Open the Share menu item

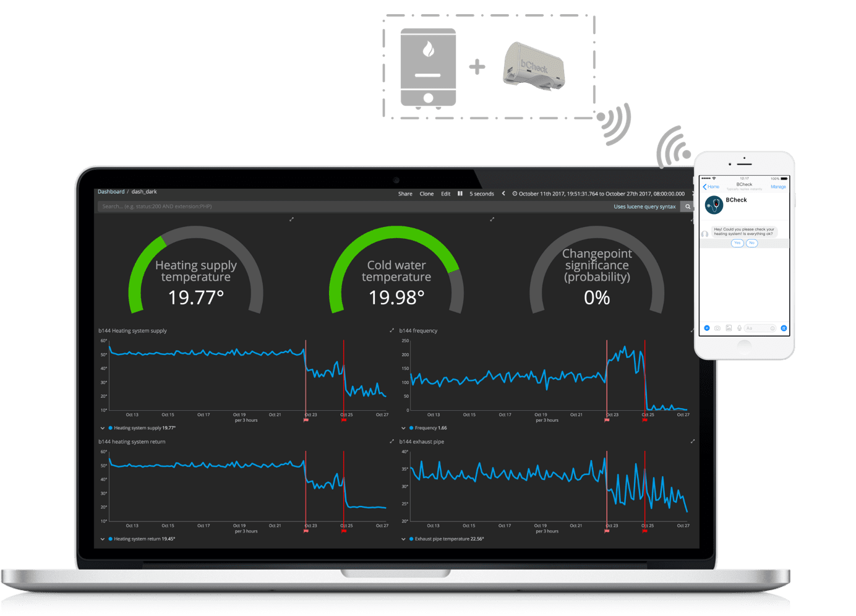pyautogui.click(x=405, y=194)
